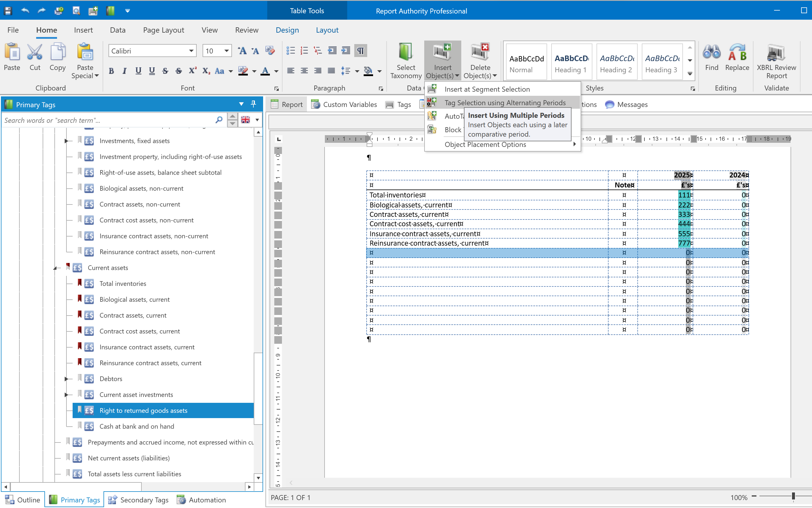Open the XBRL Review Report

coord(776,61)
